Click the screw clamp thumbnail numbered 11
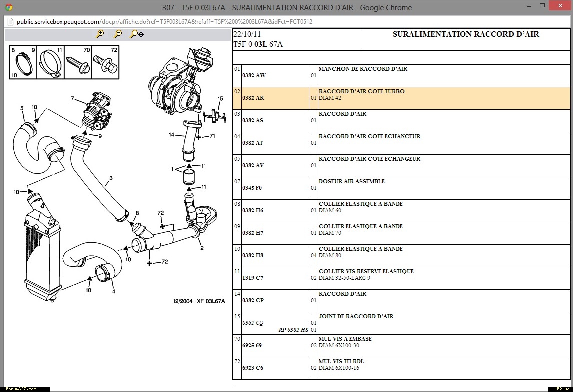This screenshot has width=573, height=392. click(51, 63)
